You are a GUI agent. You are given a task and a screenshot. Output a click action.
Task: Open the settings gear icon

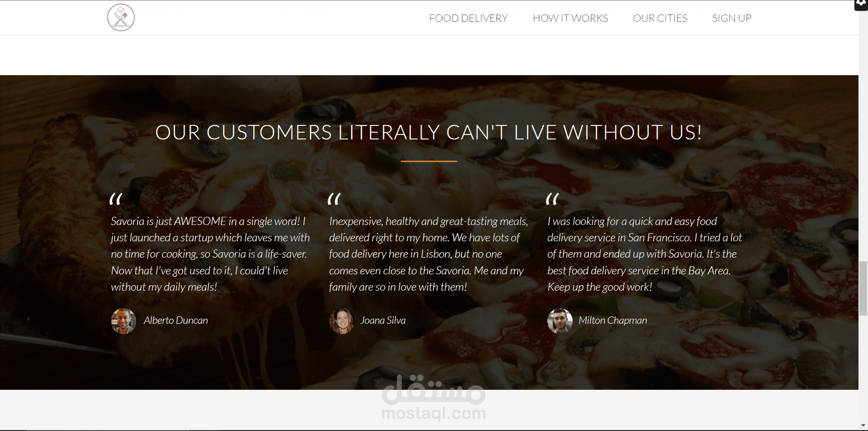point(861,4)
